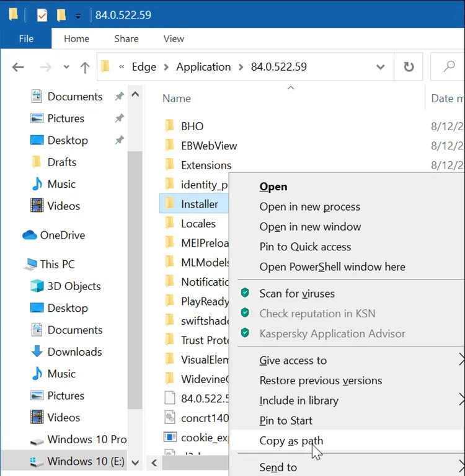
Task: Sort by the Date modified column header
Action: pos(448,99)
